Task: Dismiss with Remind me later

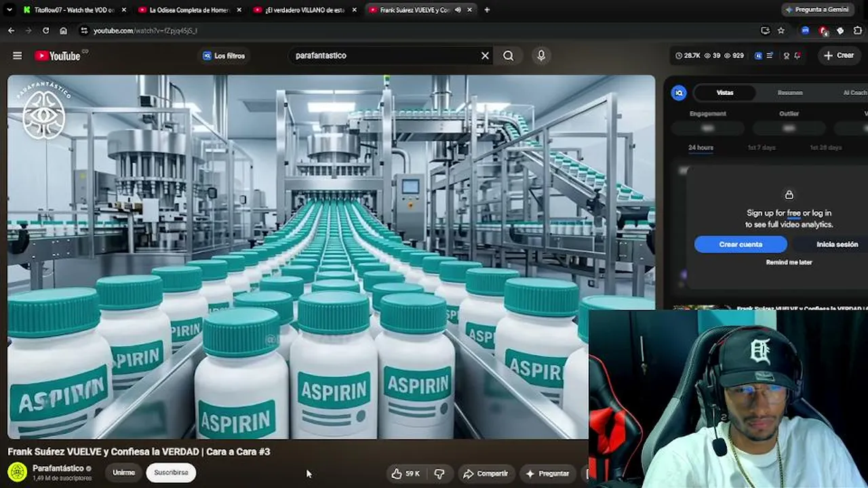Action: click(789, 262)
